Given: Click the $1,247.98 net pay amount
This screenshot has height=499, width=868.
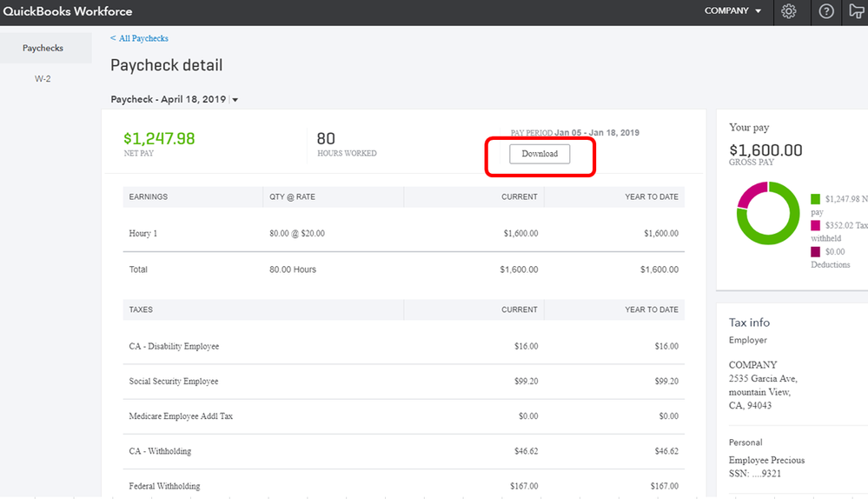Looking at the screenshot, I should (x=159, y=138).
